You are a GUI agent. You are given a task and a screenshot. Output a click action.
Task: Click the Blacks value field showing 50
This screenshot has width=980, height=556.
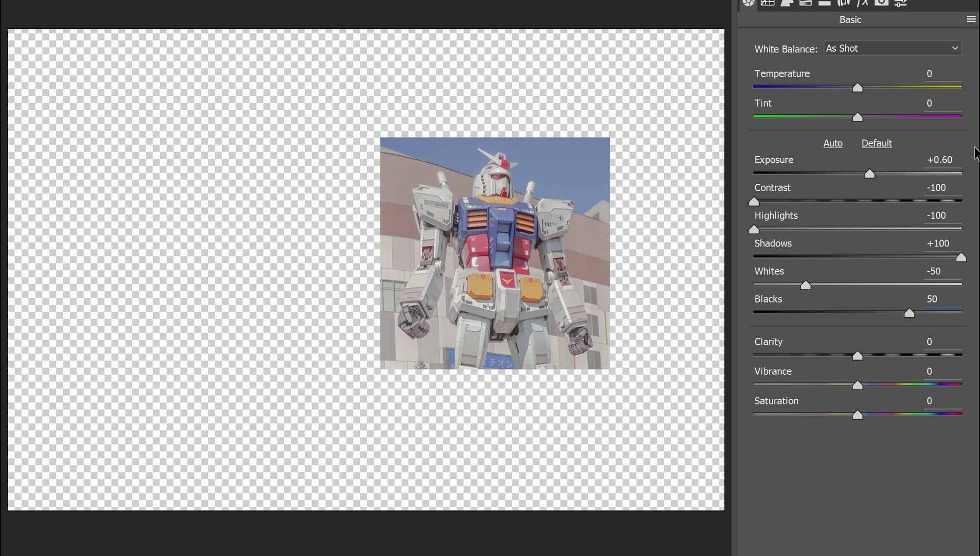click(942, 299)
